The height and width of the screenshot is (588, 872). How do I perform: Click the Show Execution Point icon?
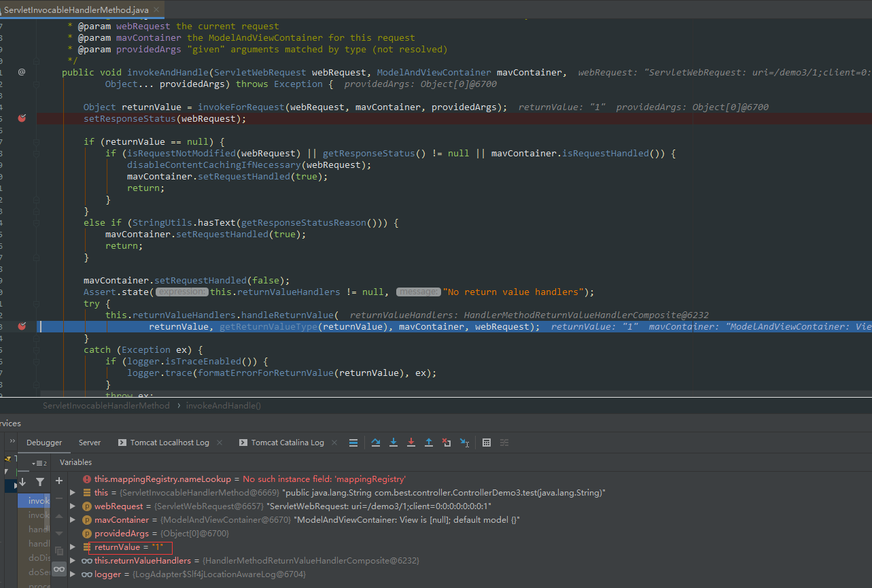point(353,443)
